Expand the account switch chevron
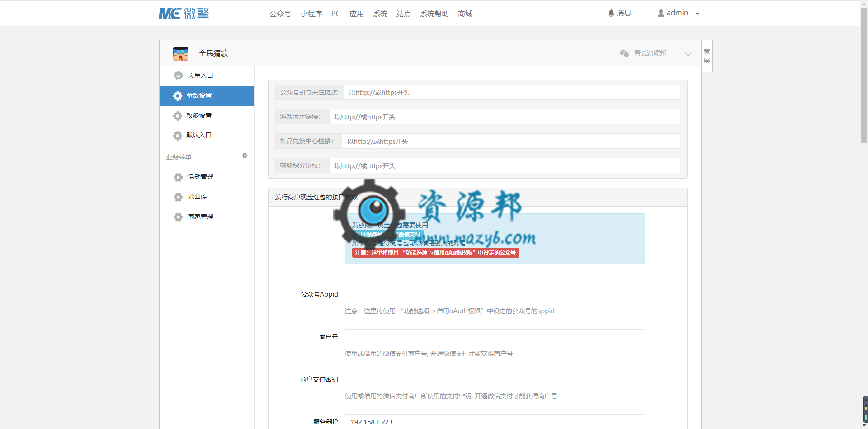The height and width of the screenshot is (429, 868). click(688, 53)
